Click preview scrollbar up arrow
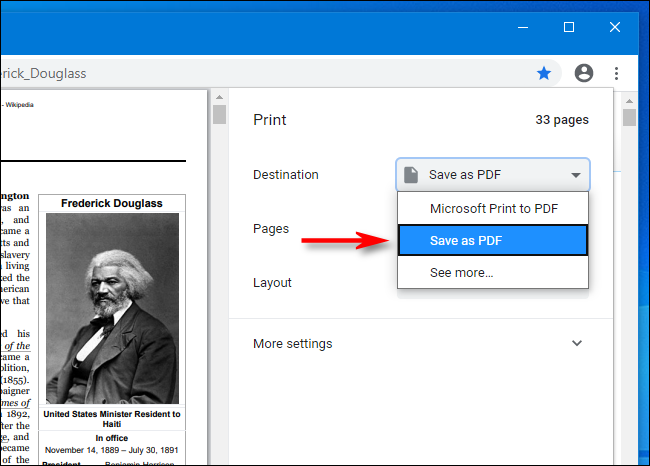The height and width of the screenshot is (466, 650). click(x=219, y=97)
